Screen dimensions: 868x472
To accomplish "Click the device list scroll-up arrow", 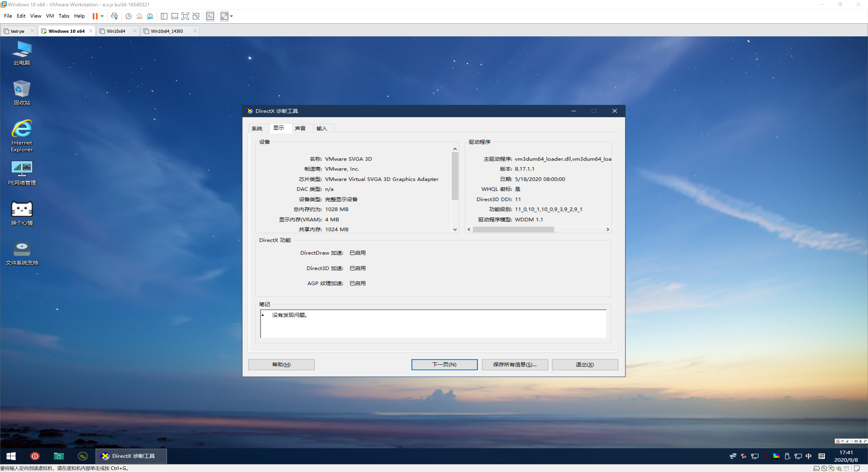I will point(455,149).
